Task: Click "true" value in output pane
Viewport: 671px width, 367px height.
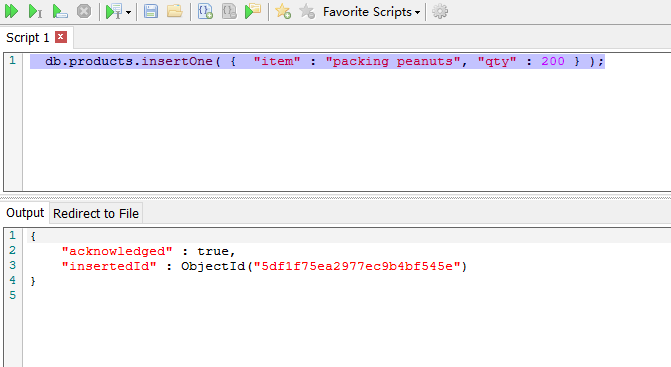Action: [x=213, y=252]
